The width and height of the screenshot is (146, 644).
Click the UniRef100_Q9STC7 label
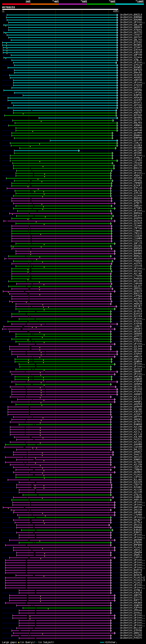point(131,120)
